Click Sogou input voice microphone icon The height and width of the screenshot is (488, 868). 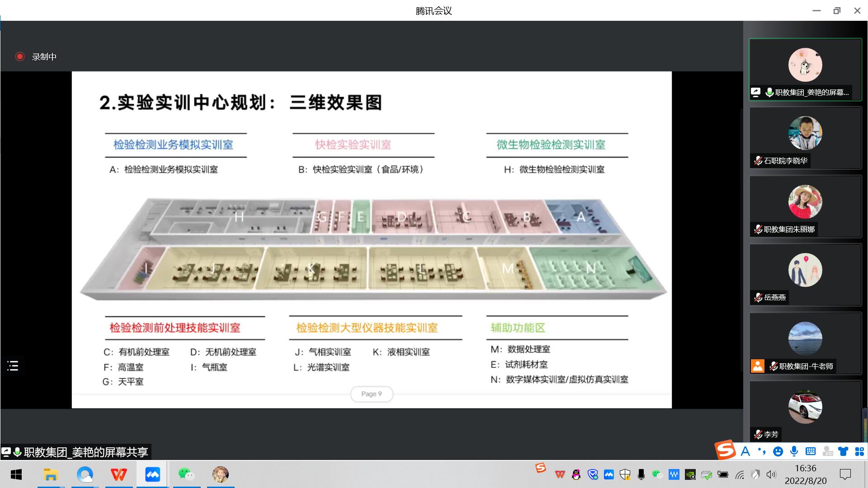click(794, 451)
